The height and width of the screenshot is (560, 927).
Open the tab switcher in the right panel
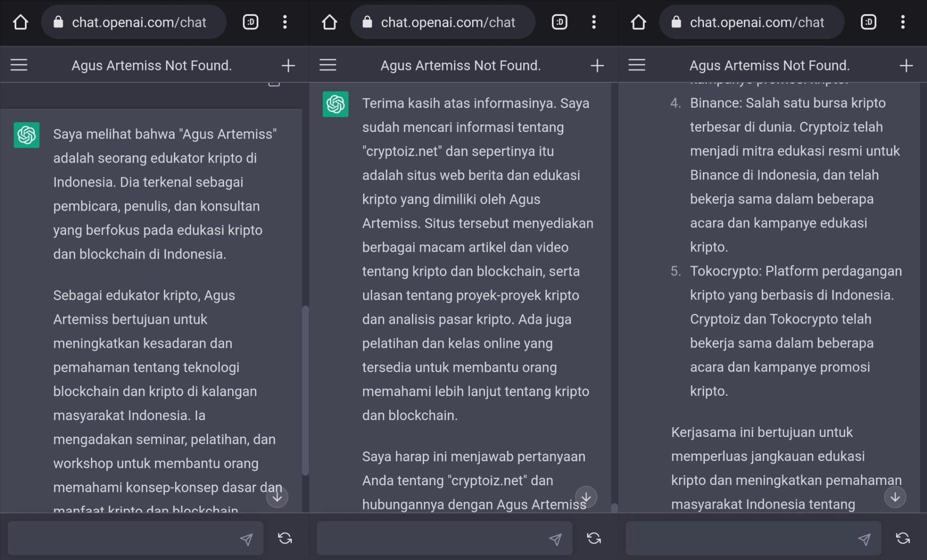click(x=868, y=22)
